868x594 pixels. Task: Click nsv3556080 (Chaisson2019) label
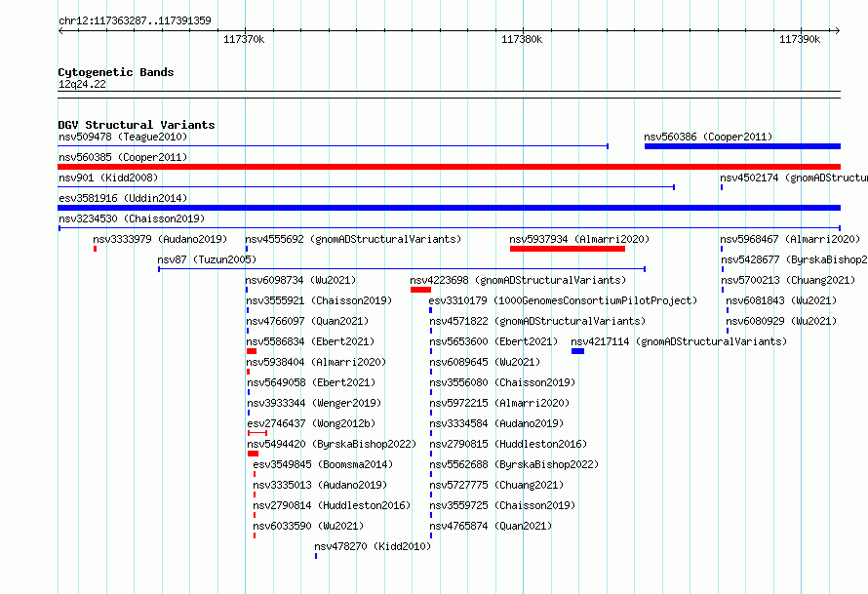coord(502,382)
